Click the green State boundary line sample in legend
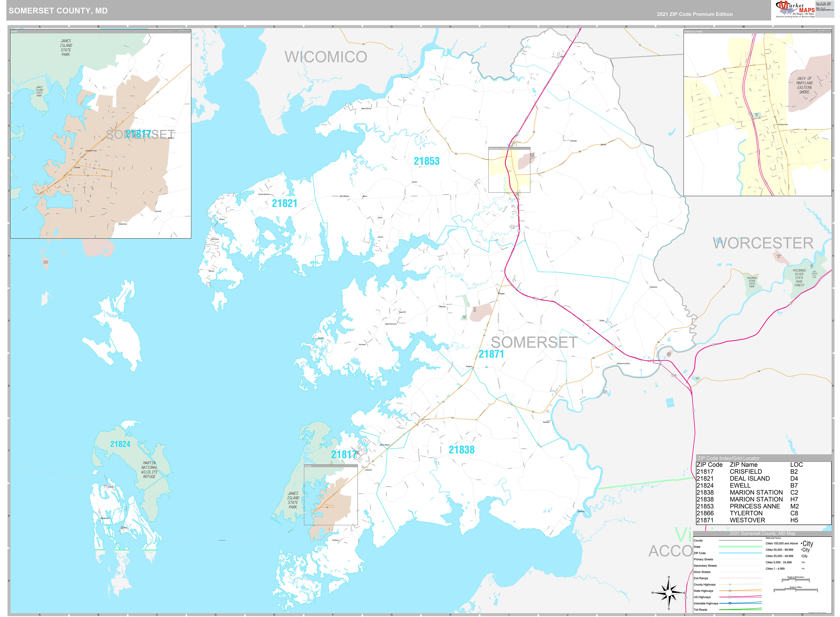Viewport: 840px width, 617px height. pyautogui.click(x=740, y=547)
